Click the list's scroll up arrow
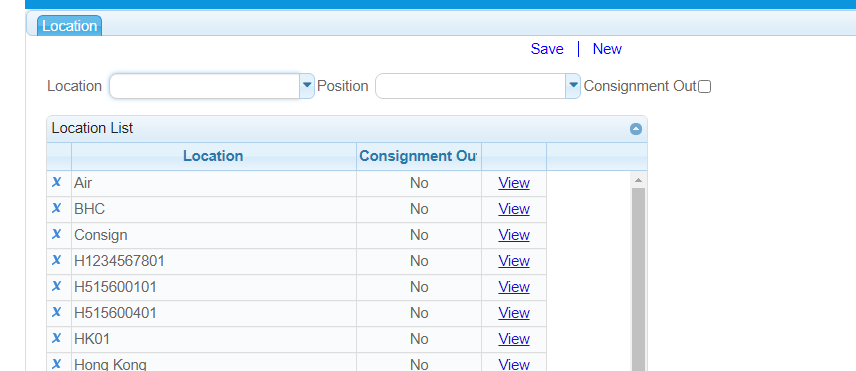Screen dimensions: 856x371 638,179
